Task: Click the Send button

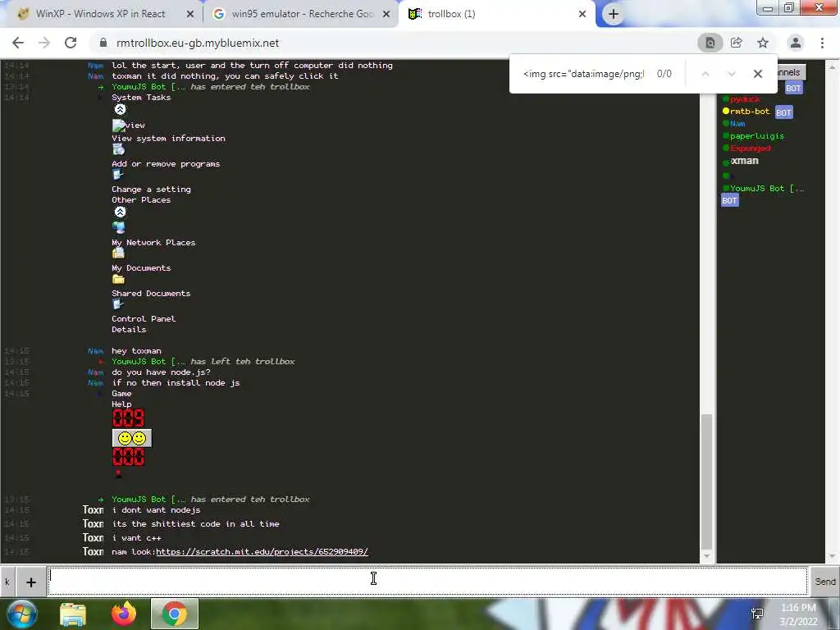Action: click(x=825, y=582)
